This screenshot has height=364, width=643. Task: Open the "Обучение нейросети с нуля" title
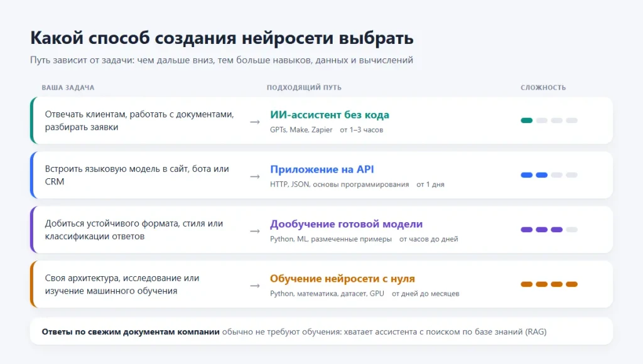[342, 278]
